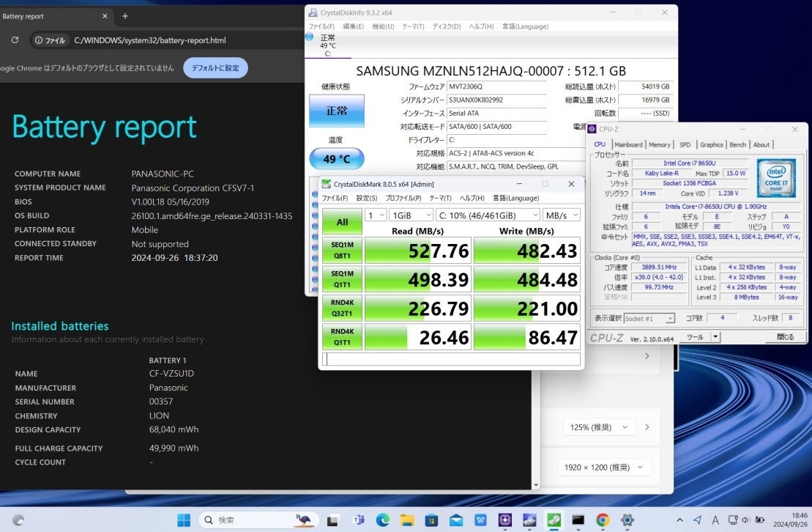
Task: Switch to Google Chrome on the taskbar
Action: pos(603,520)
